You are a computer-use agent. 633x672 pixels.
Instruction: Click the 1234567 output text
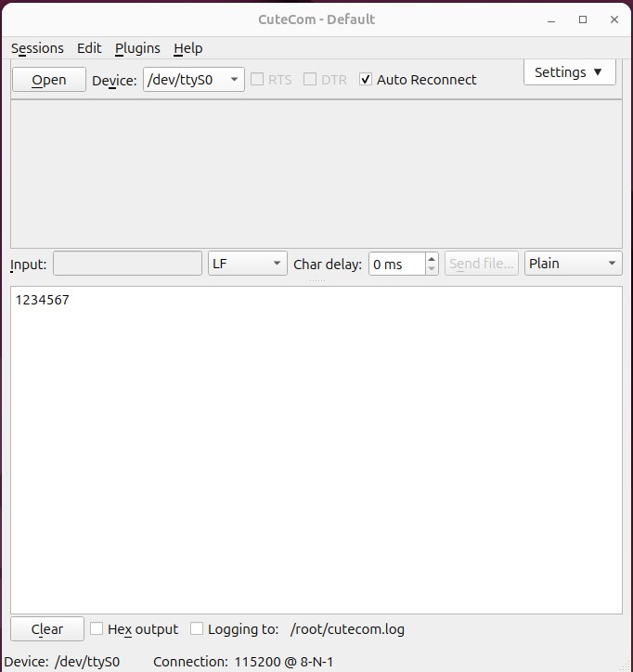click(42, 300)
